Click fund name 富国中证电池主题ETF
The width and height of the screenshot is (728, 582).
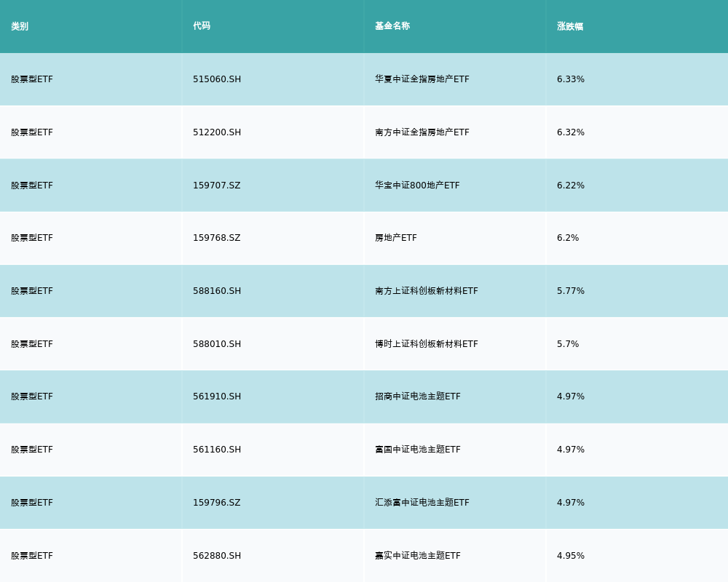[418, 450]
